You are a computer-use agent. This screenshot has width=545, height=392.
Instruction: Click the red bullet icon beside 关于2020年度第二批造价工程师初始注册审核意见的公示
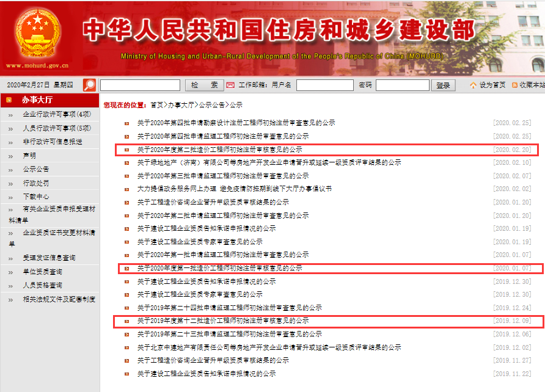126,150
